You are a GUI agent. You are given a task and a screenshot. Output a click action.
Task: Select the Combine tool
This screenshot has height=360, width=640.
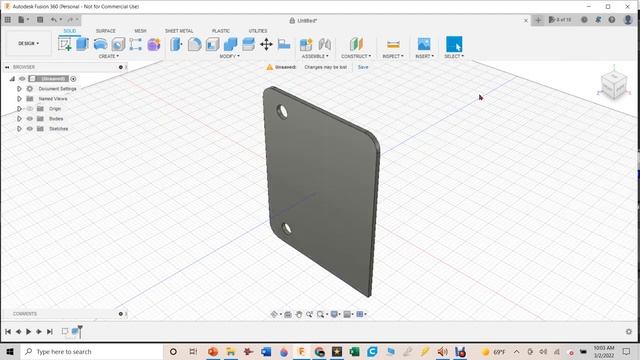231,44
